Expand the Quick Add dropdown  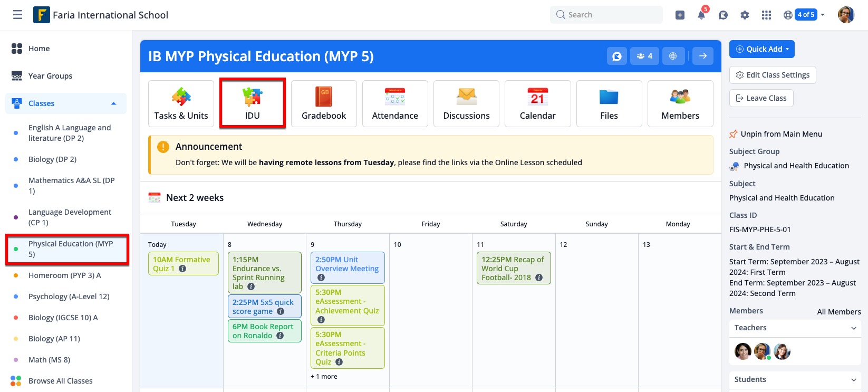pos(761,49)
